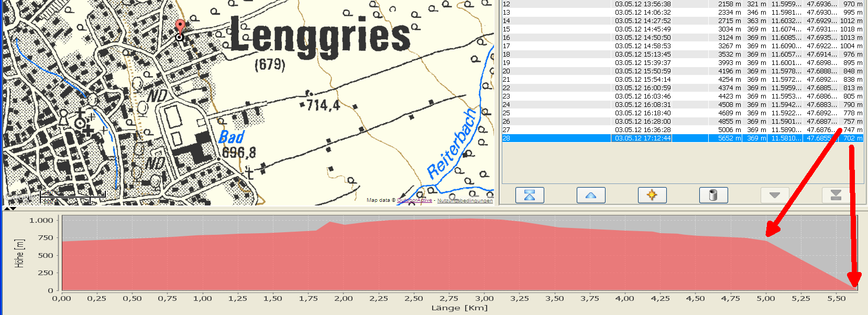Click the red location pin on the map
The height and width of the screenshot is (315, 868).
(180, 28)
